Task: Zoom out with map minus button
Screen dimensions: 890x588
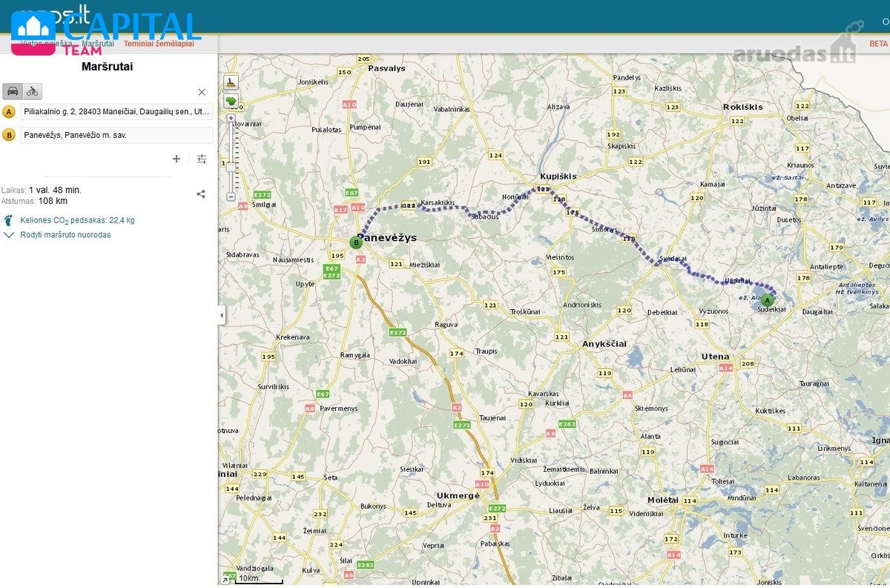Action: 231,197
